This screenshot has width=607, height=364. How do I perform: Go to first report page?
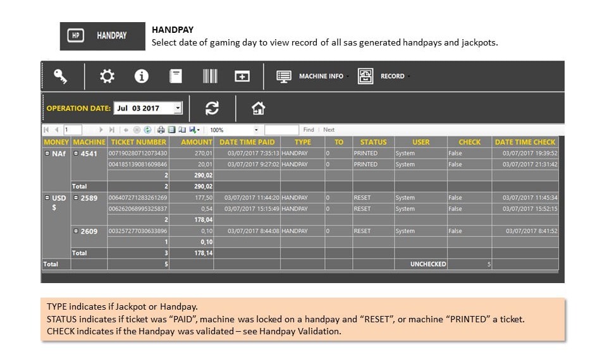click(x=46, y=130)
